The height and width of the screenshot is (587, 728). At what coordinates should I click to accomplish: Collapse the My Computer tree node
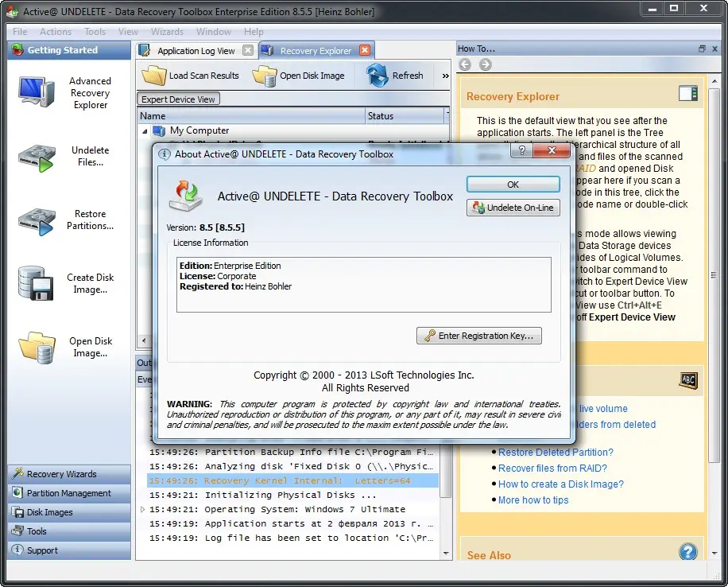point(145,131)
